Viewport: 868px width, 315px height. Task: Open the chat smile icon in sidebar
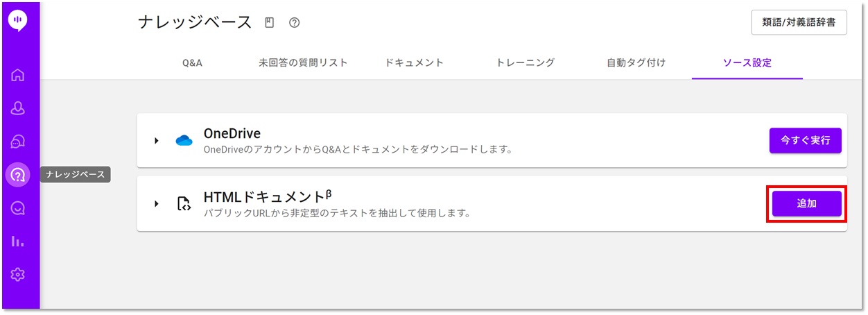click(18, 208)
